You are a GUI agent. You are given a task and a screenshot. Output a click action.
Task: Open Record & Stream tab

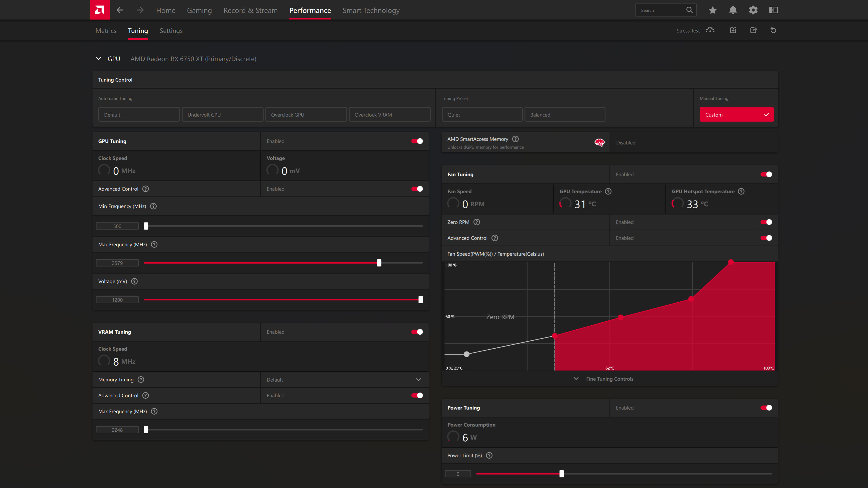tap(250, 10)
